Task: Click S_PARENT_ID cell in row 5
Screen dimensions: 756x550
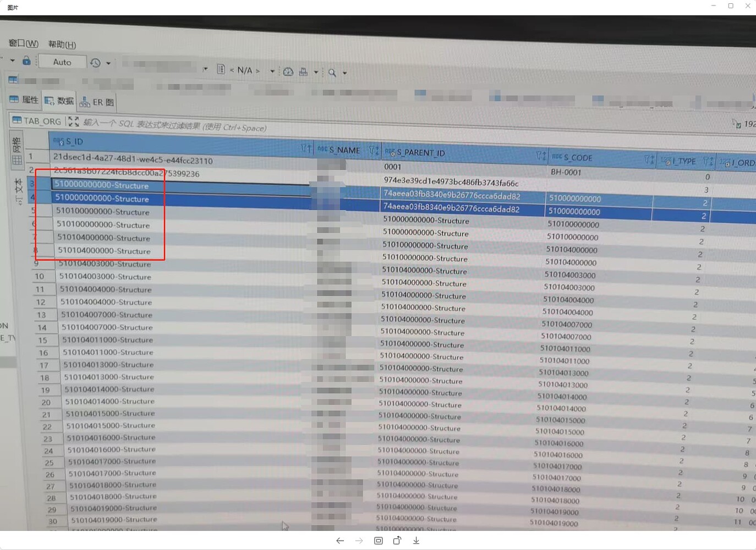Action: click(426, 220)
